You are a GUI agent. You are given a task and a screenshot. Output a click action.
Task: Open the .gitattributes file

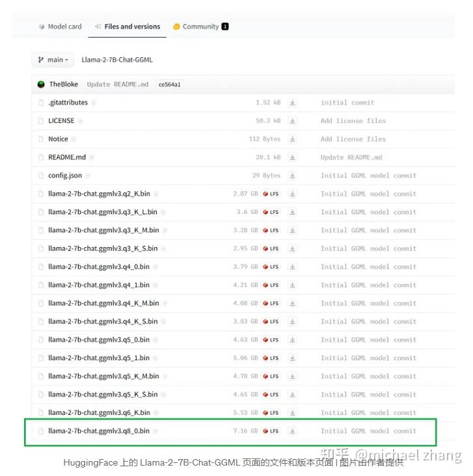pos(68,103)
